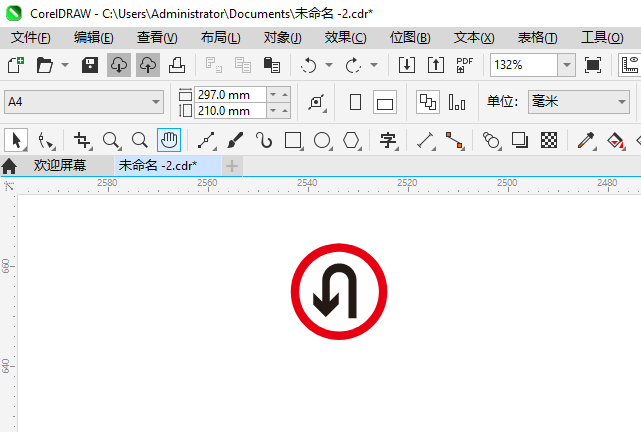Activate the Pan hand tool
Viewport: 641px width, 432px height.
(169, 140)
